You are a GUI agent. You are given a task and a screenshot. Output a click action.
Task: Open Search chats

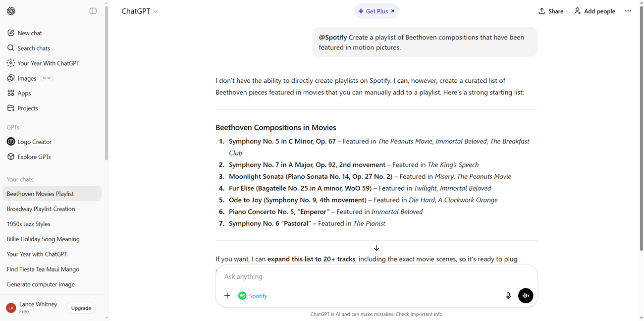point(33,48)
